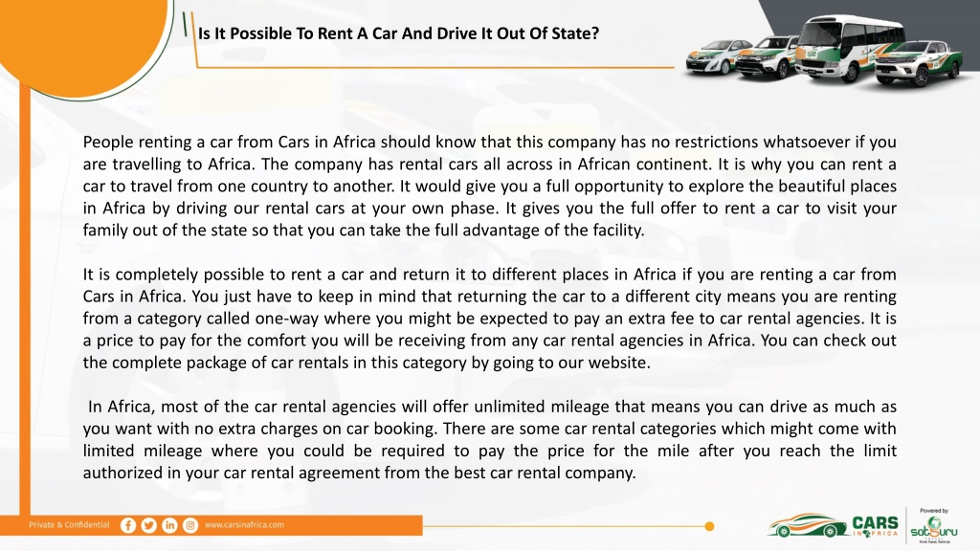Click the orange vertical bar on left edge

pos(24,299)
